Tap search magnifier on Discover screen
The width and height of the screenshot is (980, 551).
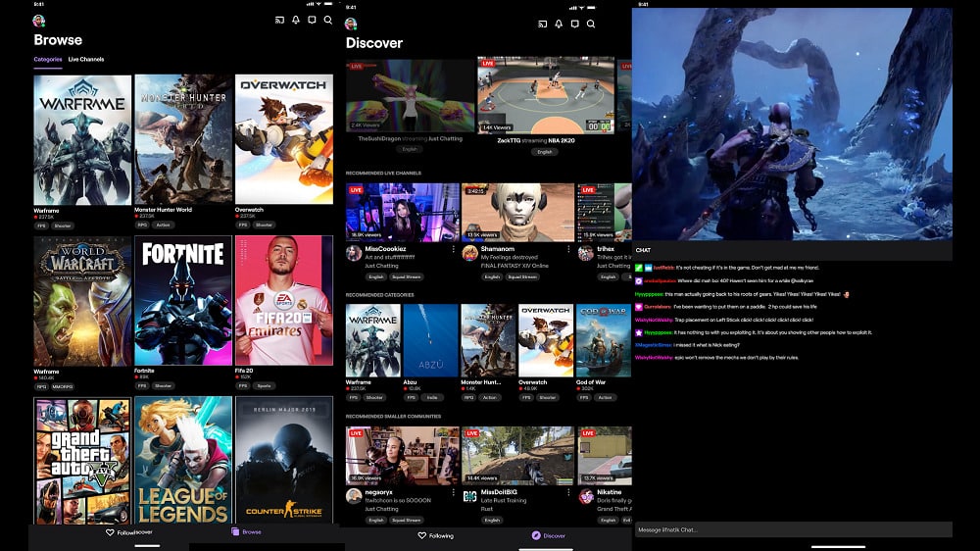click(591, 24)
